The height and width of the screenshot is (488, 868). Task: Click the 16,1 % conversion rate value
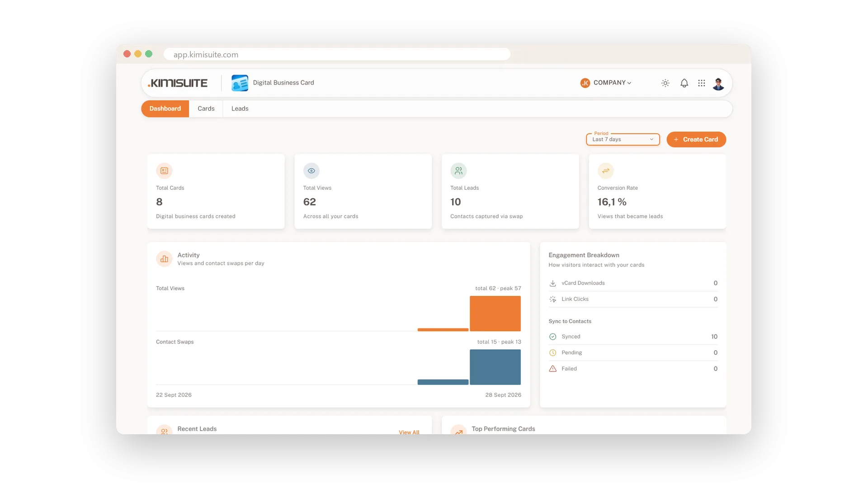tap(612, 202)
